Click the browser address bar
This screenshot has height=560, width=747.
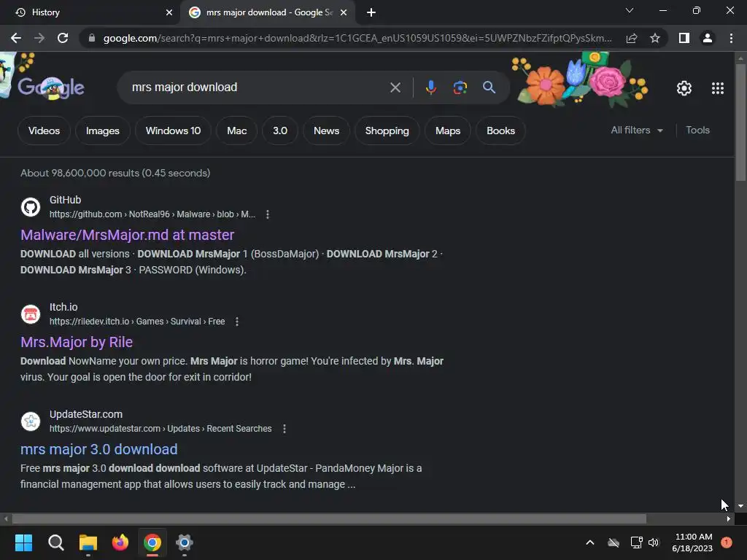click(357, 38)
